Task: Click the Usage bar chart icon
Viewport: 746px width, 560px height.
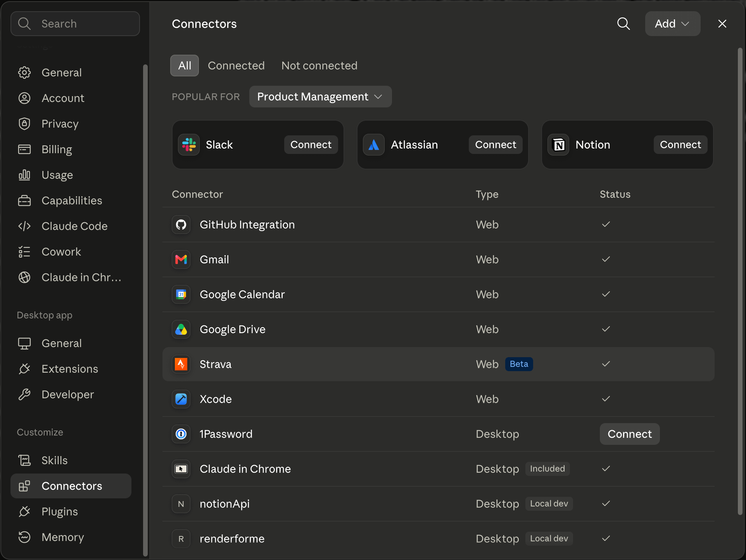Action: click(24, 175)
